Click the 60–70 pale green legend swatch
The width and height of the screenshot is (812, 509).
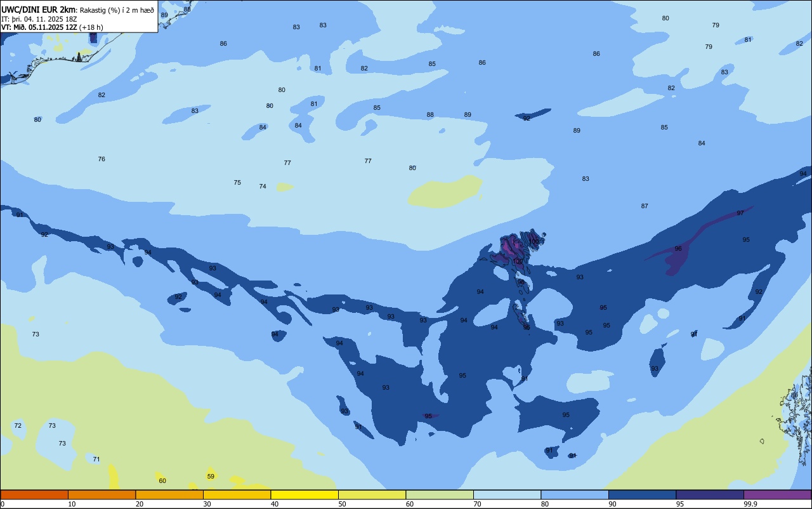[x=440, y=494]
